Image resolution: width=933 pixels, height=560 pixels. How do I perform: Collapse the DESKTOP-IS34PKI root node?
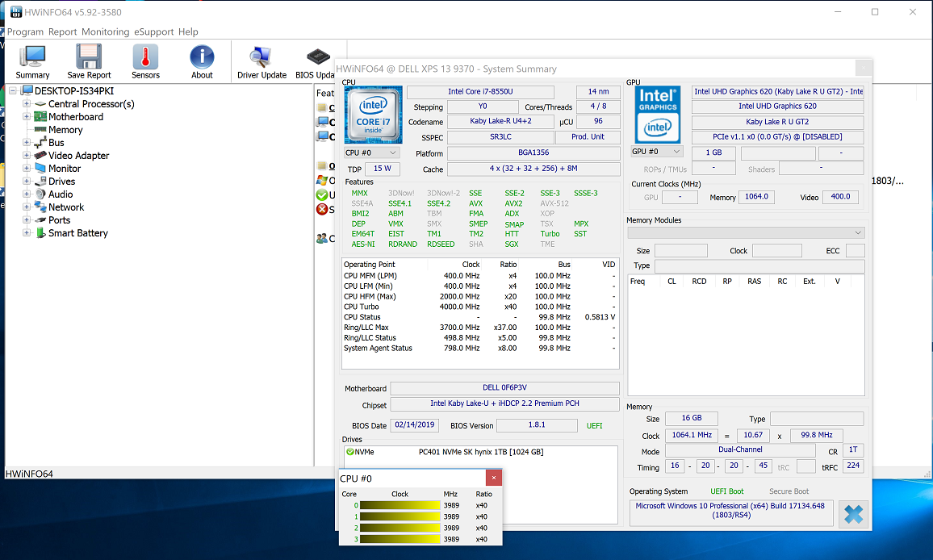[12, 91]
